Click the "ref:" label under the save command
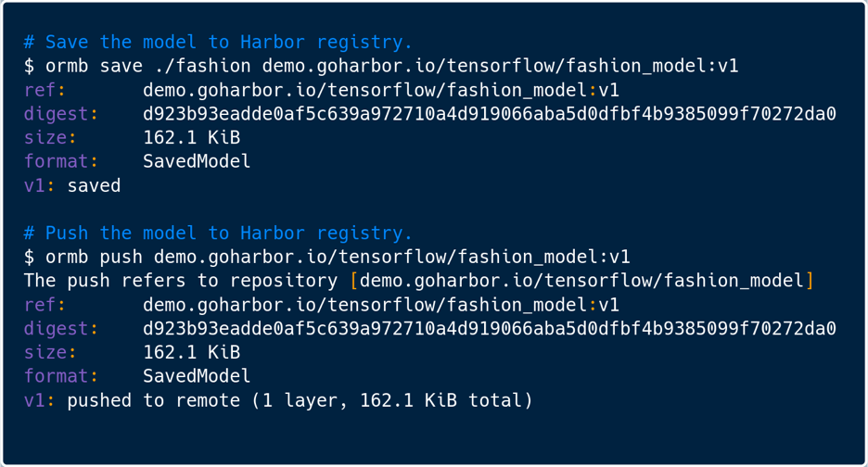Image resolution: width=868 pixels, height=467 pixels. 45,90
